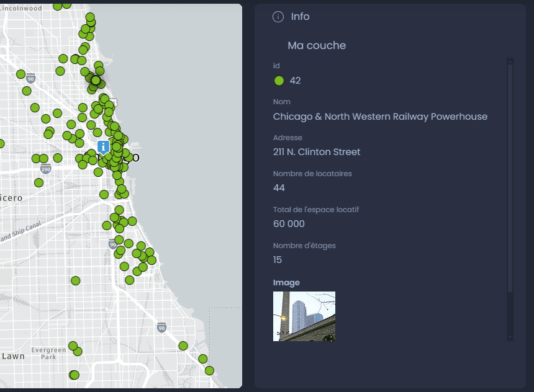This screenshot has height=392, width=534.
Task: Click the blue info marker on the map
Action: pyautogui.click(x=104, y=147)
